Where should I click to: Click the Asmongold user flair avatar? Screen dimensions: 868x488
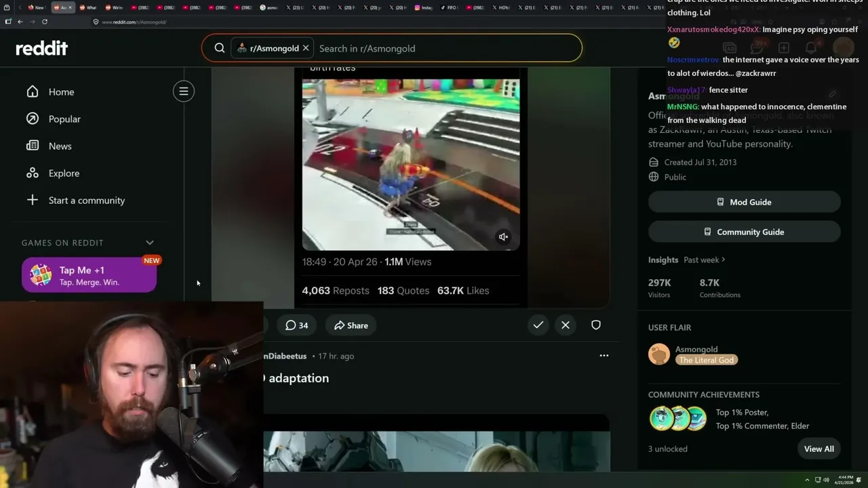pyautogui.click(x=659, y=354)
